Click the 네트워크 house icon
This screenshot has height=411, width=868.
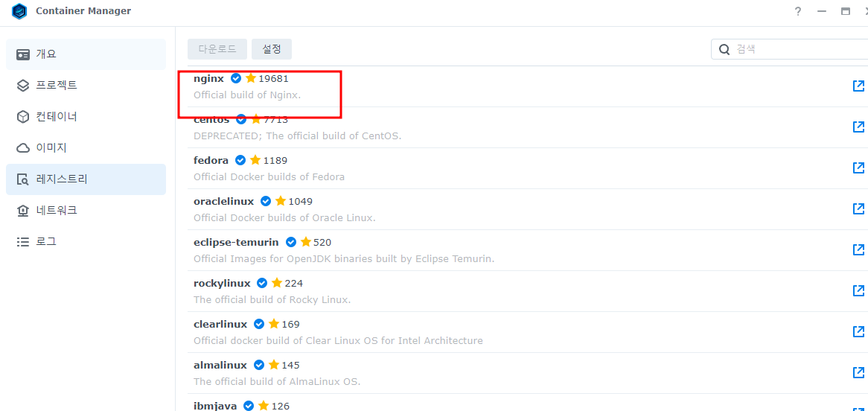(x=22, y=211)
